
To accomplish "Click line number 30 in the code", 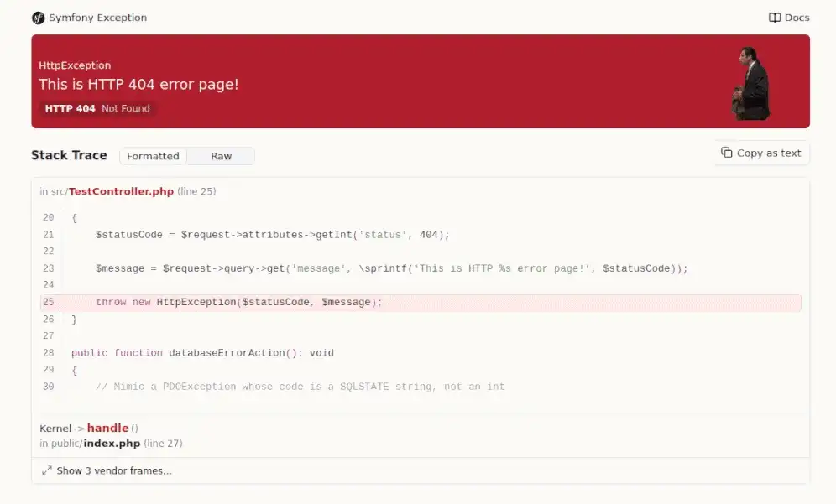I will 49,387.
